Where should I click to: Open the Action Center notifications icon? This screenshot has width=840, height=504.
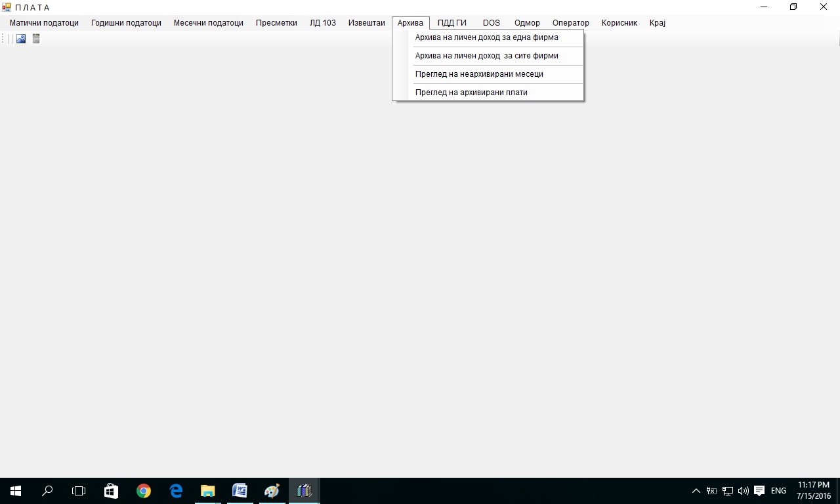759,491
